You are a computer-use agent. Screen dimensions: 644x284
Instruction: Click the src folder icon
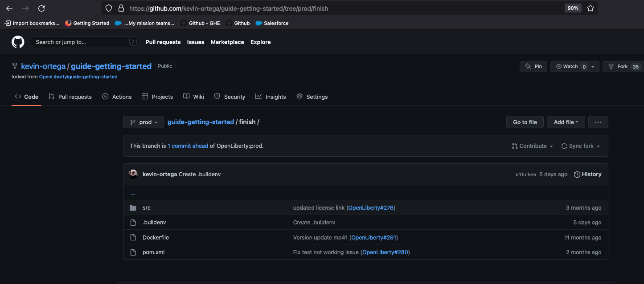(133, 208)
